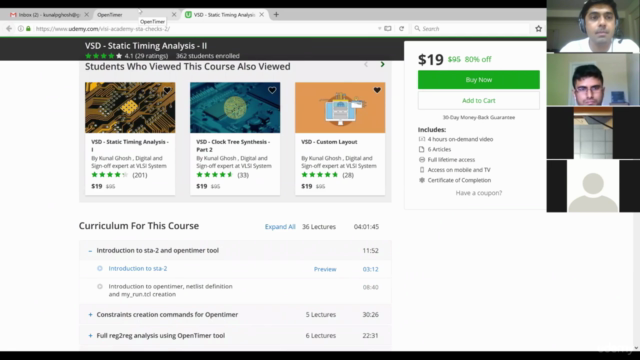Click the 80% off discount label
This screenshot has width=640, height=360.
pyautogui.click(x=478, y=59)
